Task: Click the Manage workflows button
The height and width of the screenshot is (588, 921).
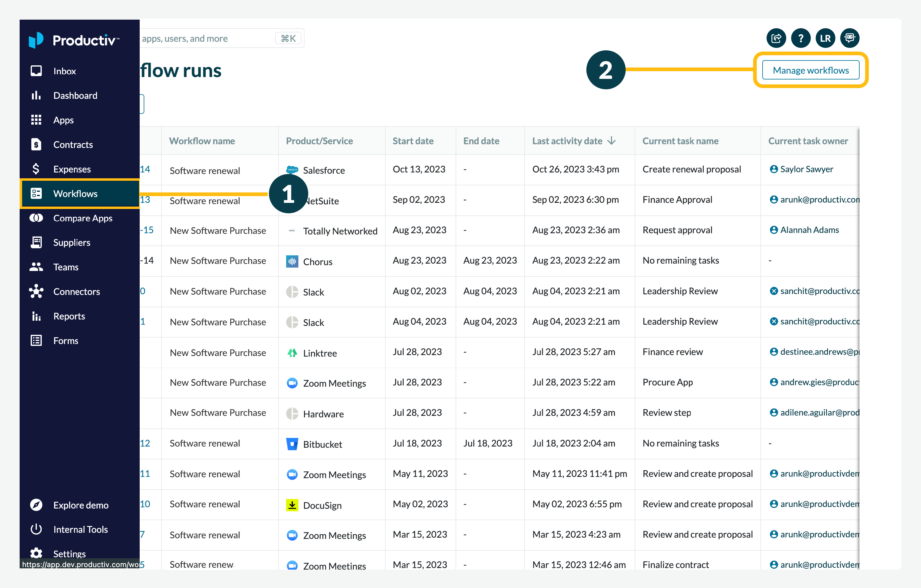Action: [810, 70]
